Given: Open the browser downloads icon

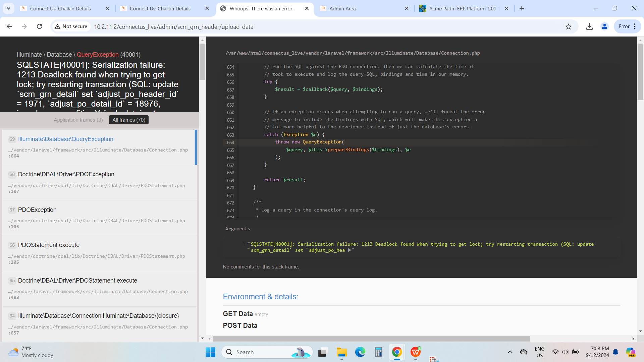Looking at the screenshot, I should [589, 26].
